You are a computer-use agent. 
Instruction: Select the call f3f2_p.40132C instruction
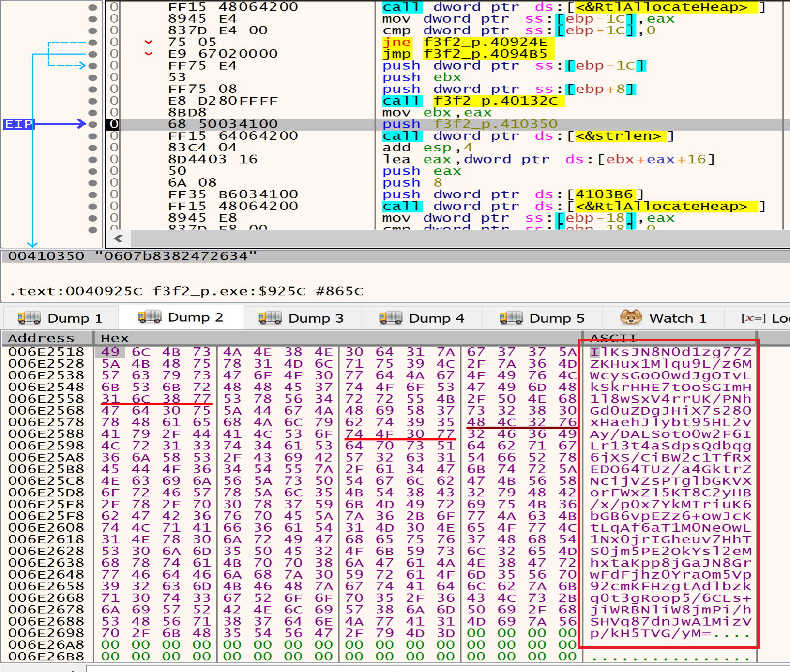click(x=472, y=101)
